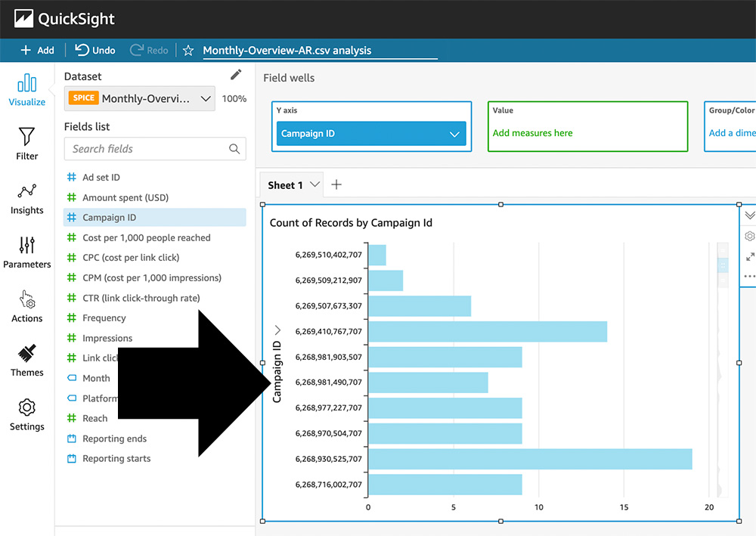This screenshot has width=756, height=536.
Task: Open the Actions panel
Action: pos(26,305)
